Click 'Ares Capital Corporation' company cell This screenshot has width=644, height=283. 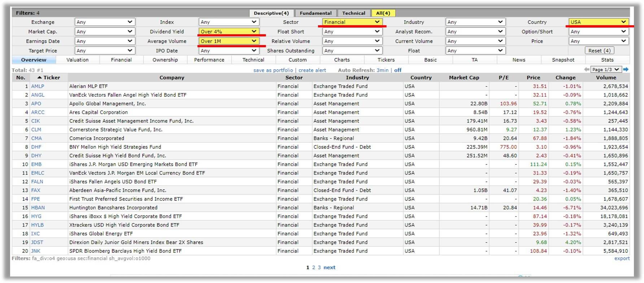click(172, 112)
